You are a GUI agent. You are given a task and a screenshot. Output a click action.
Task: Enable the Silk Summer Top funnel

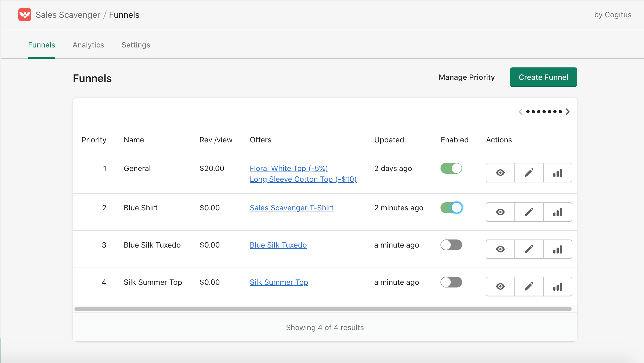click(x=451, y=282)
